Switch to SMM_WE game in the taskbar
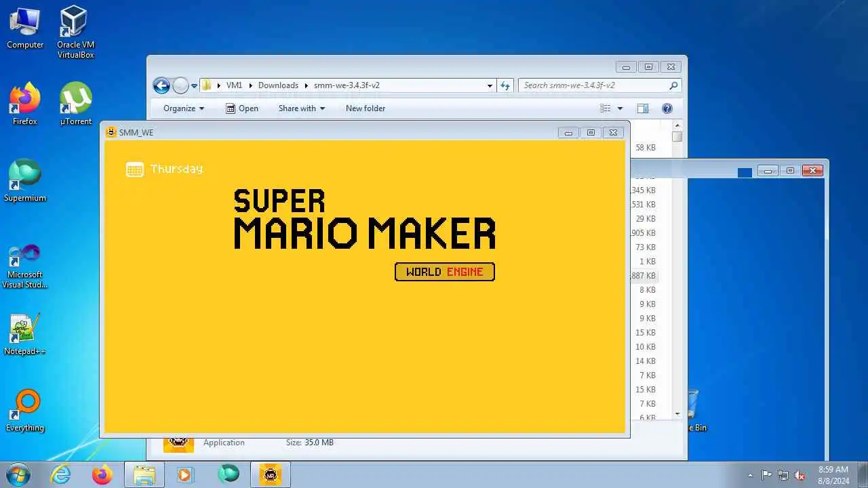This screenshot has height=488, width=868. pyautogui.click(x=271, y=474)
